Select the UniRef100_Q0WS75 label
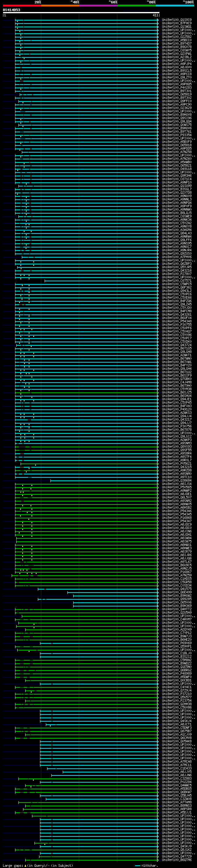Screen dimensions: 197x868 (x=177, y=125)
